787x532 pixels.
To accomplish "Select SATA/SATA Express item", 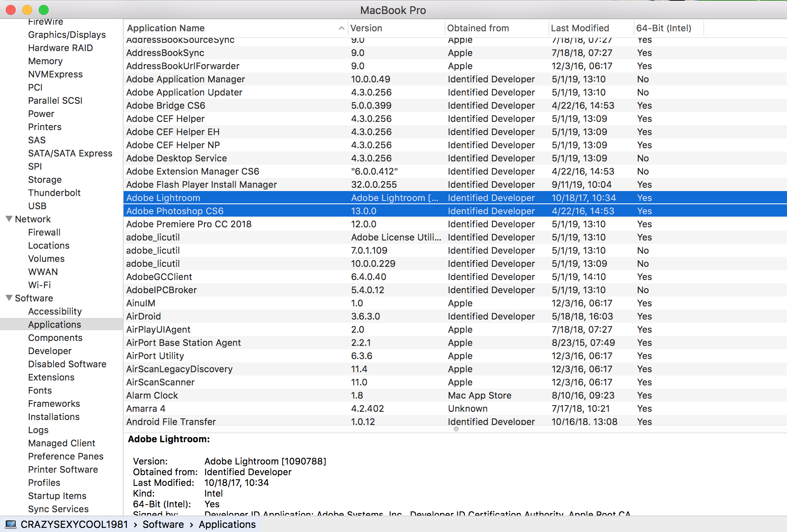I will tap(70, 153).
